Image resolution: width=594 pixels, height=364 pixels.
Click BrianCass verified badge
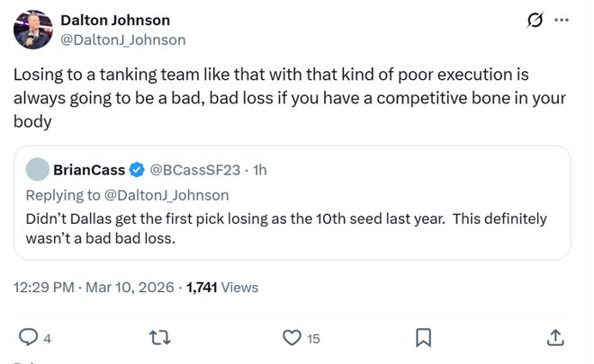pos(138,169)
